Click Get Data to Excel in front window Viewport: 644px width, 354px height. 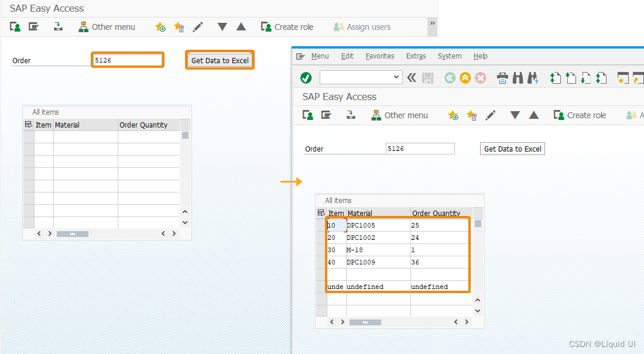tap(513, 149)
